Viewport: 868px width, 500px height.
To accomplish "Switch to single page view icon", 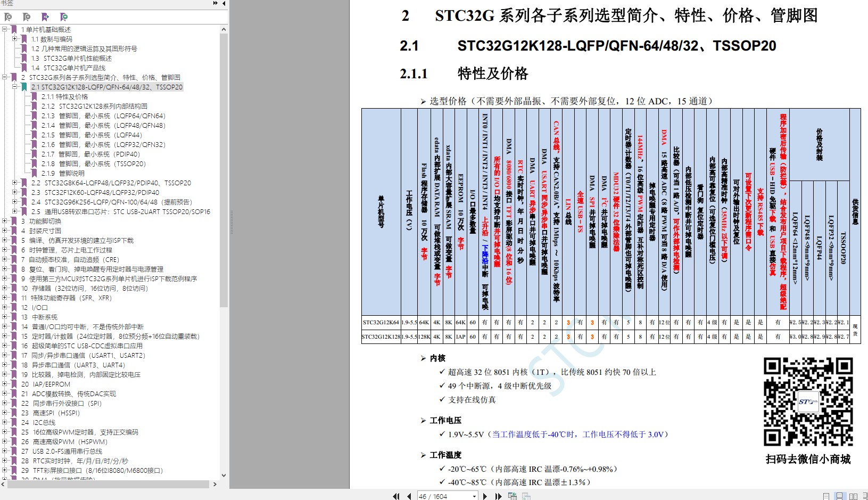I will (x=826, y=496).
